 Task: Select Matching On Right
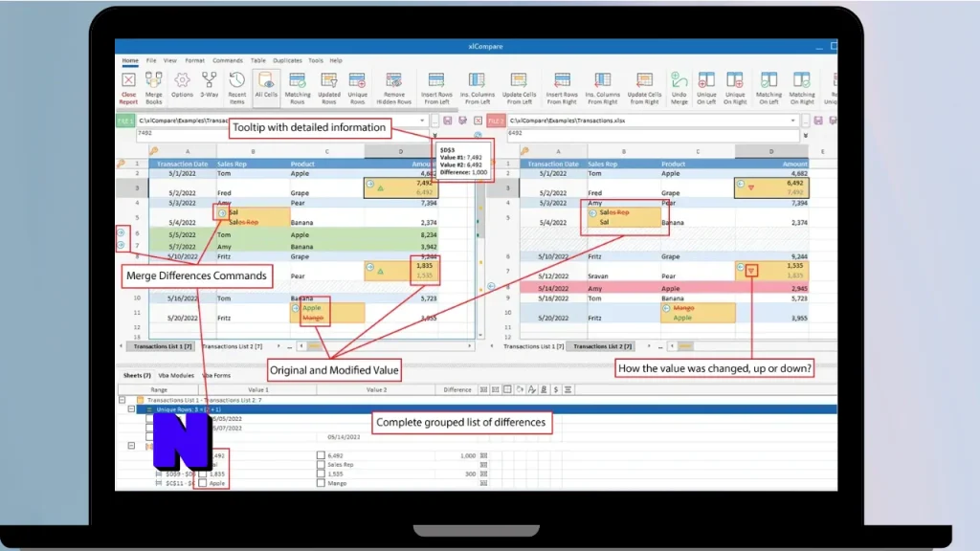click(x=802, y=87)
